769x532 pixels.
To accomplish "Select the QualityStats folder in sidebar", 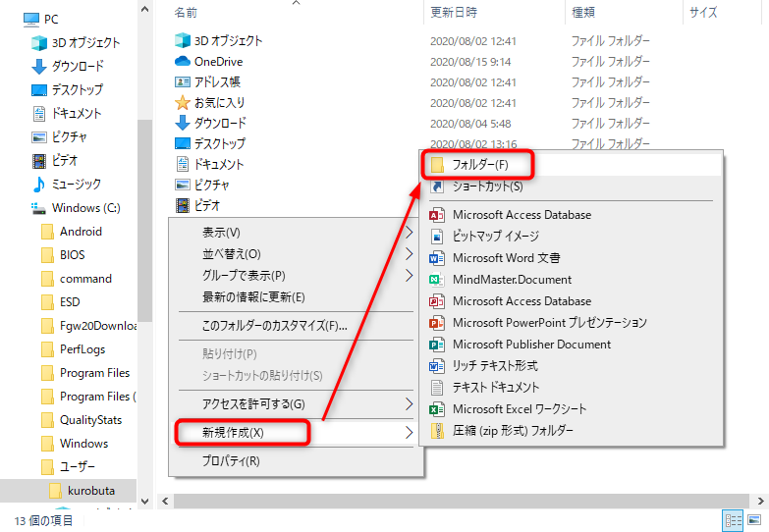I will coord(90,420).
